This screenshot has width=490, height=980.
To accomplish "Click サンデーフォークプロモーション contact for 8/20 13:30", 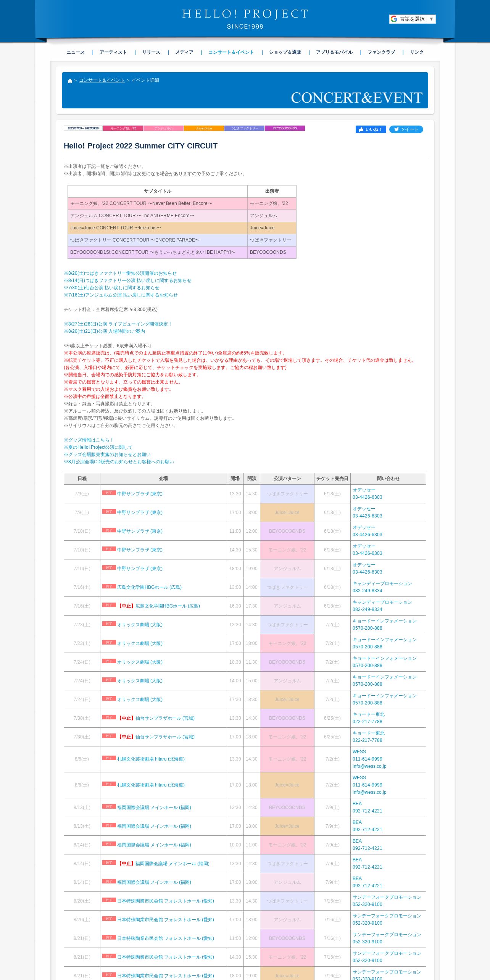I will (x=387, y=897).
